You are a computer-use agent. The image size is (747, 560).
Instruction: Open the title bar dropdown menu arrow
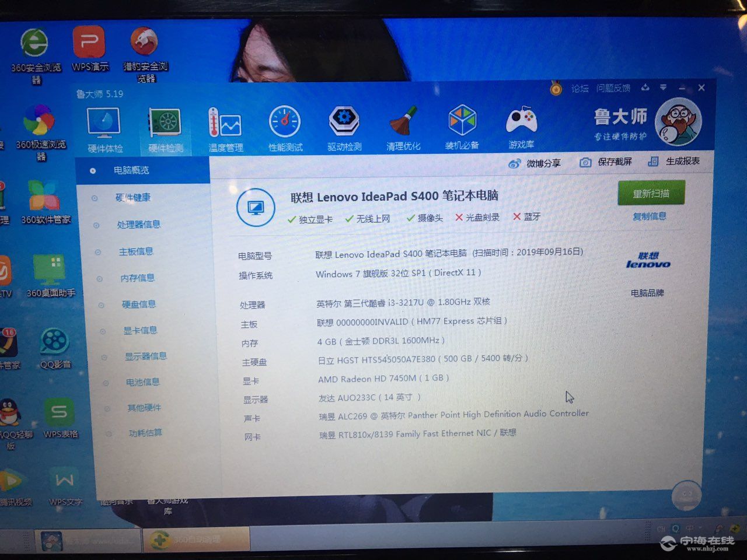tap(663, 87)
